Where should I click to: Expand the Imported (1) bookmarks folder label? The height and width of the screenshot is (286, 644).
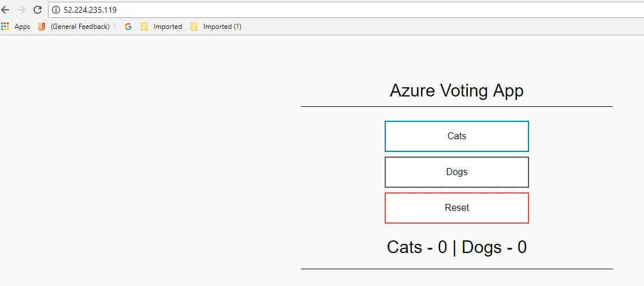(222, 27)
